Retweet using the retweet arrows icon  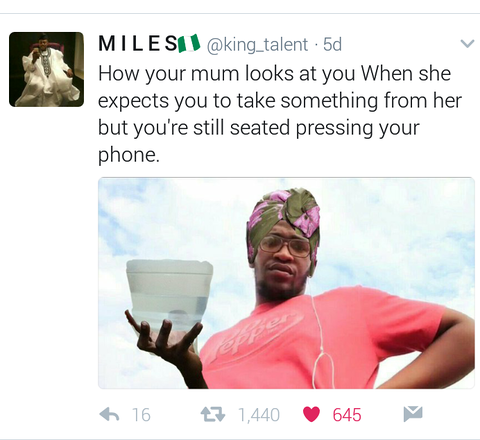[x=213, y=414]
